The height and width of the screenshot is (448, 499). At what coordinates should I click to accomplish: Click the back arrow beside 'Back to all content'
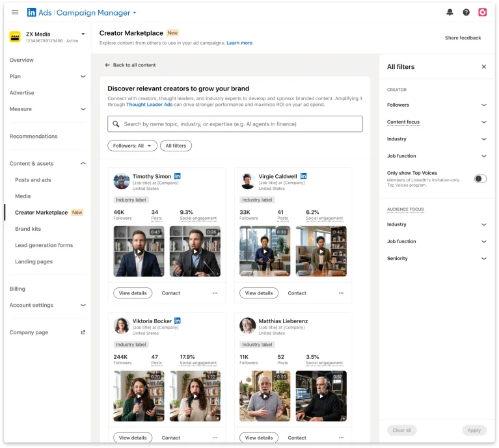tap(107, 65)
